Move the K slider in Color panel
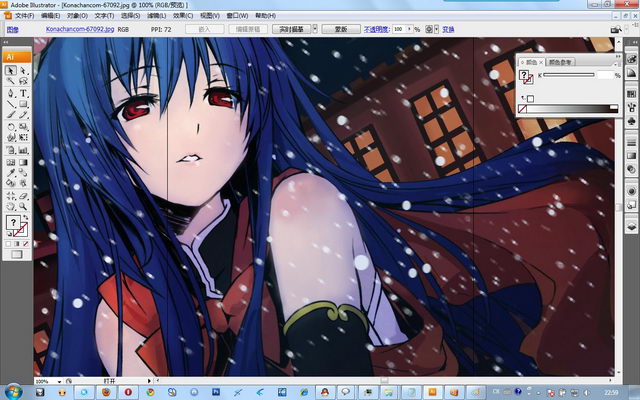The width and height of the screenshot is (640, 400). pos(569,75)
